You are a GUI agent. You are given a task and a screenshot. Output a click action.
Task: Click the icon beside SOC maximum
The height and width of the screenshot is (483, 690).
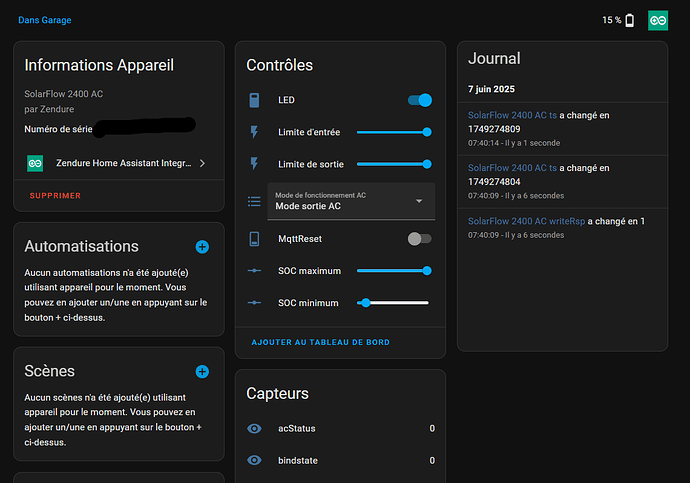coord(254,271)
